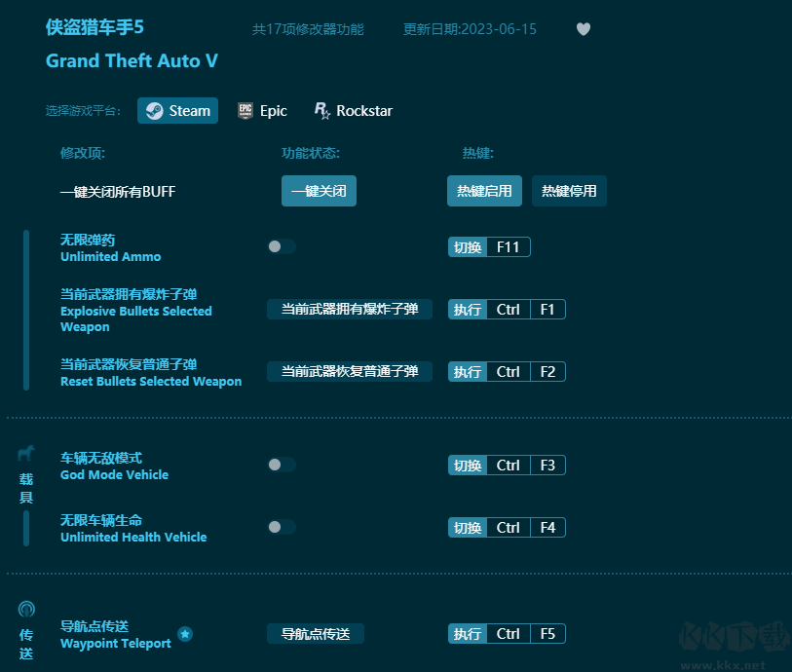Click the Ctrl key field for Waypoint Teleport
Image resolution: width=792 pixels, height=672 pixels.
coord(509,634)
